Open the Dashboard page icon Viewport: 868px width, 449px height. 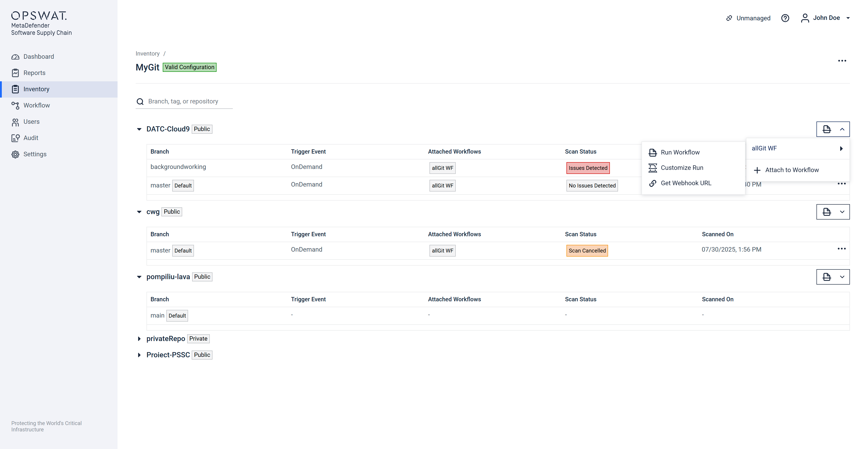tap(15, 56)
